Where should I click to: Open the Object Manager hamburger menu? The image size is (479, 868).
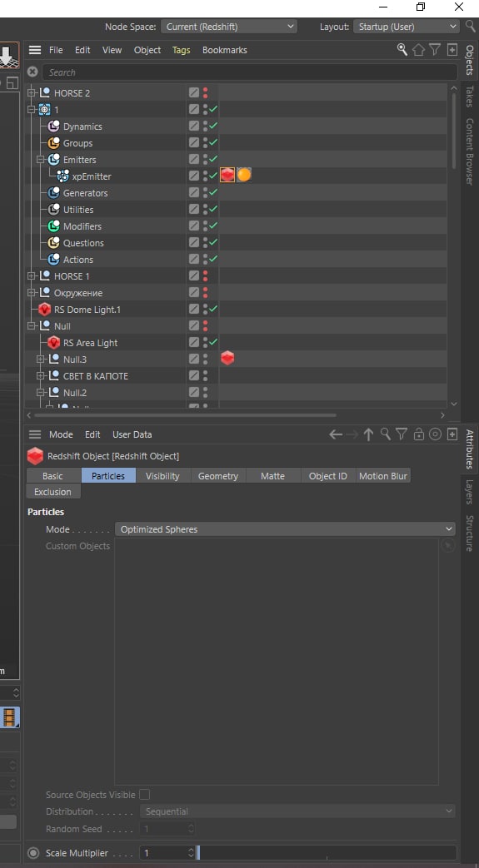point(35,50)
